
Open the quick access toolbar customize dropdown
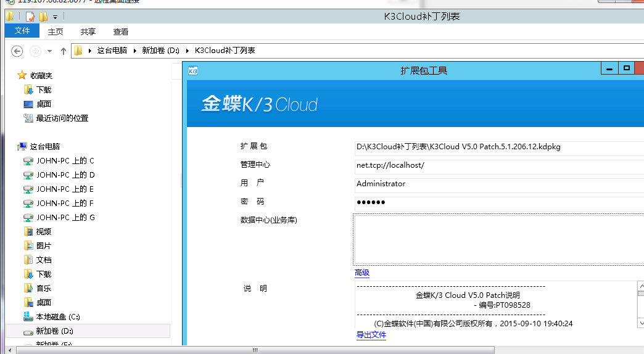coord(55,17)
